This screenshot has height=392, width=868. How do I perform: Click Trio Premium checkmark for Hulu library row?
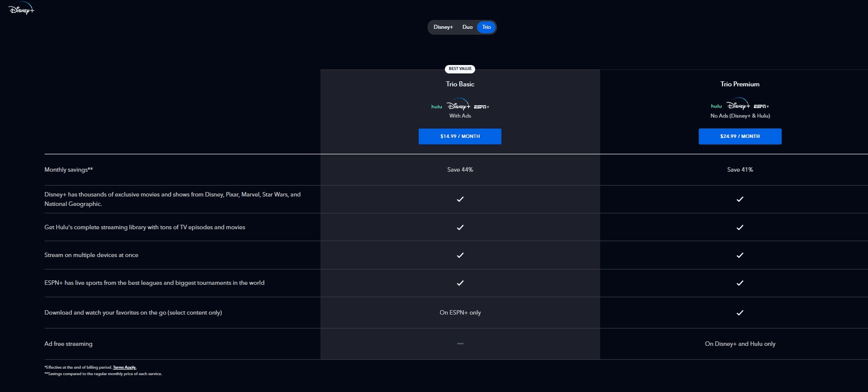click(740, 227)
